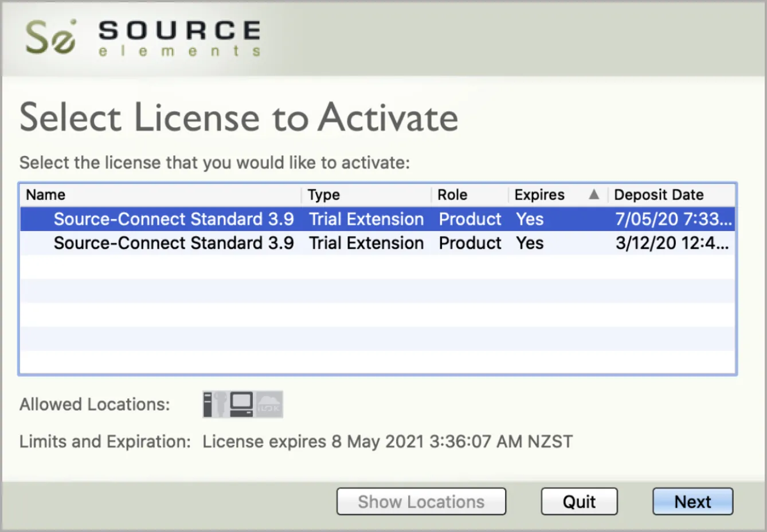Screen dimensions: 767x532
Task: Click Yes in the 7/05/20 license row
Action: 530,219
